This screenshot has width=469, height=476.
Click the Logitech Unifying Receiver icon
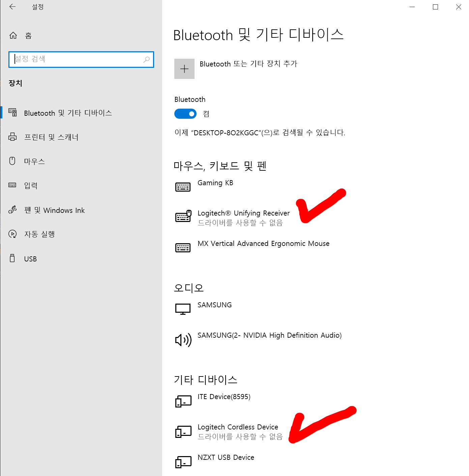coord(183,216)
